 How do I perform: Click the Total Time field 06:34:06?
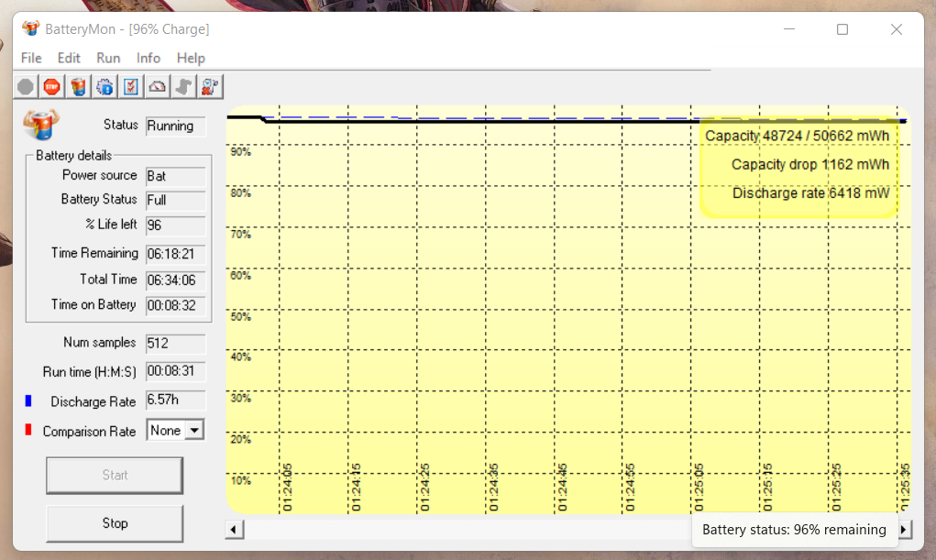[175, 280]
